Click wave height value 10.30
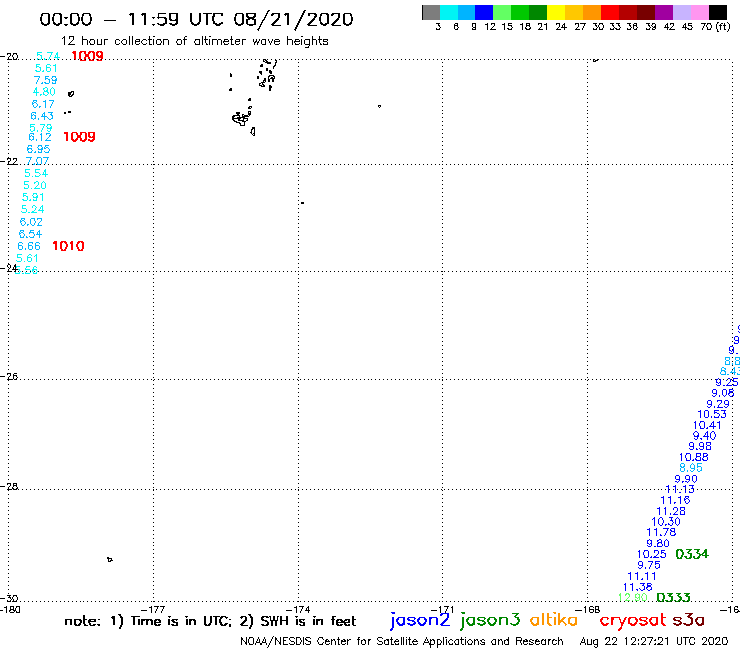 click(x=666, y=522)
